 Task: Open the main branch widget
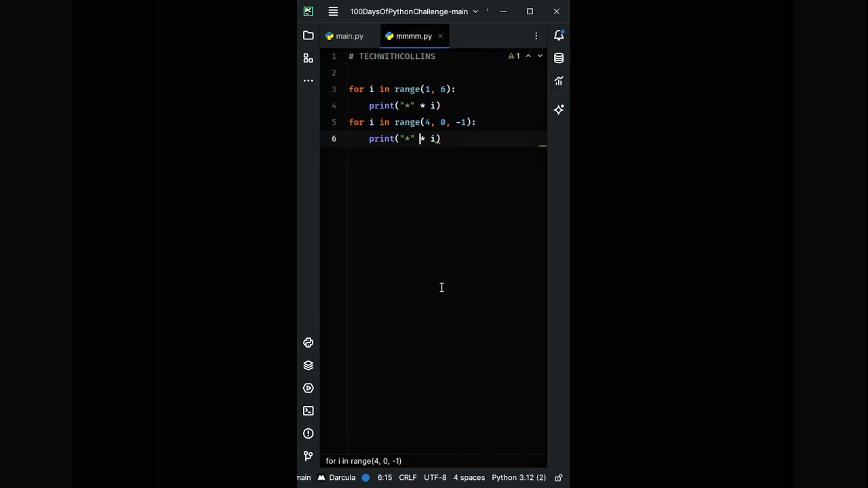pyautogui.click(x=304, y=478)
